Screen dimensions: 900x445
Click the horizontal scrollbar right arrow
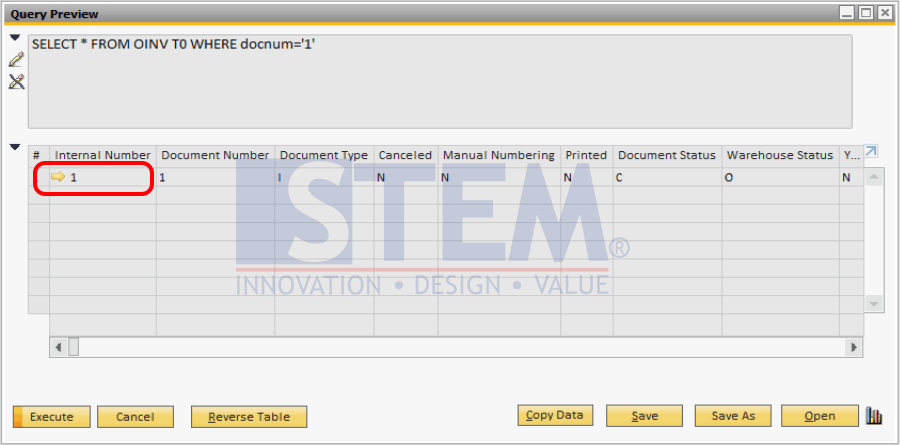[x=854, y=347]
